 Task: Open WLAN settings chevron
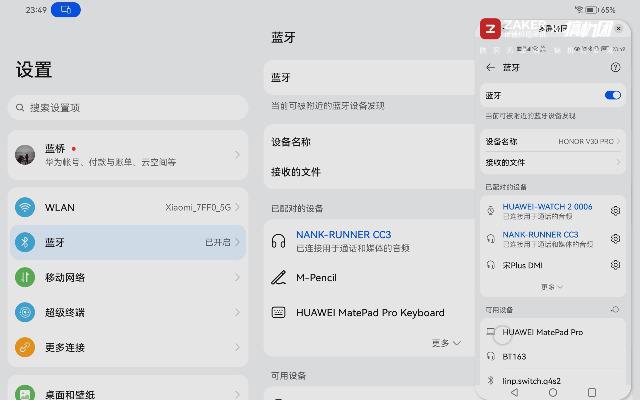click(237, 207)
